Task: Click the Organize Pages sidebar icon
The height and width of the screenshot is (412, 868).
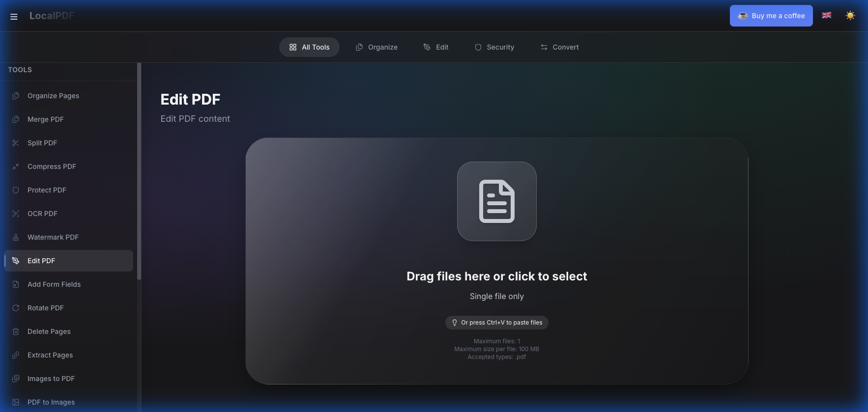Action: coord(16,96)
